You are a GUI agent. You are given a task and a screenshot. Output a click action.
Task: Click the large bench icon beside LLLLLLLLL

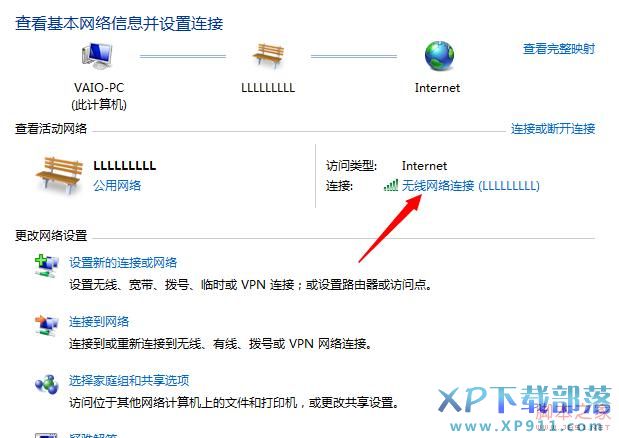(x=60, y=175)
